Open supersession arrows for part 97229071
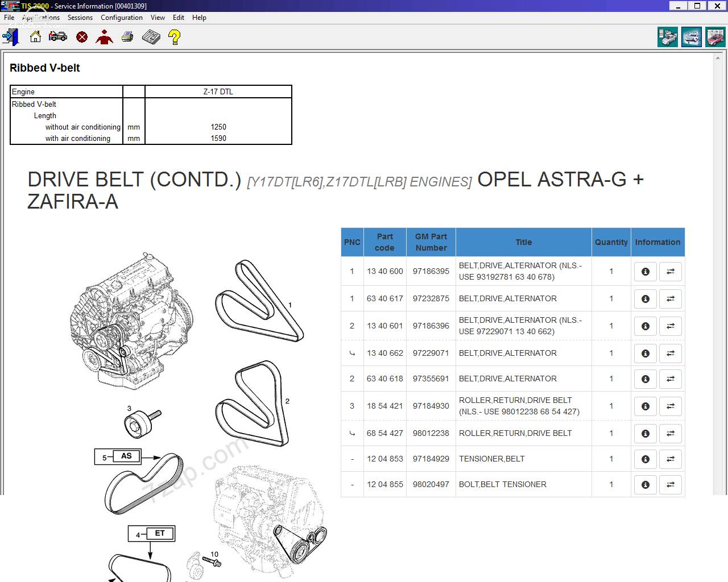 (671, 354)
